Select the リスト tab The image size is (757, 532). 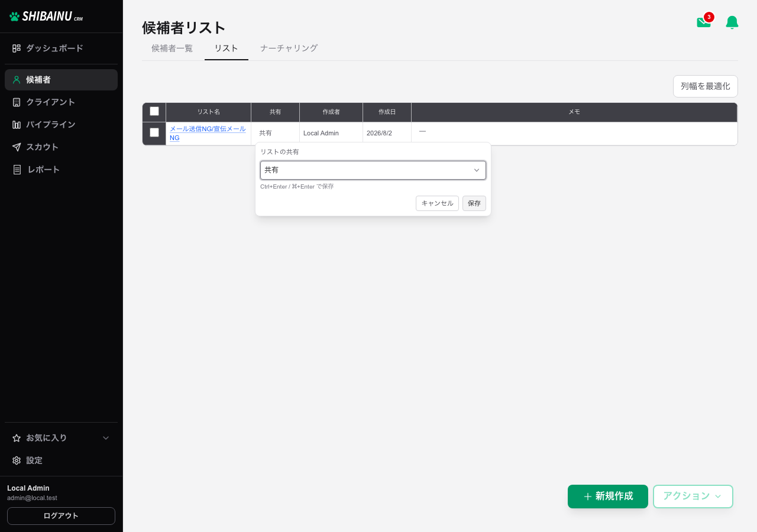tap(227, 48)
